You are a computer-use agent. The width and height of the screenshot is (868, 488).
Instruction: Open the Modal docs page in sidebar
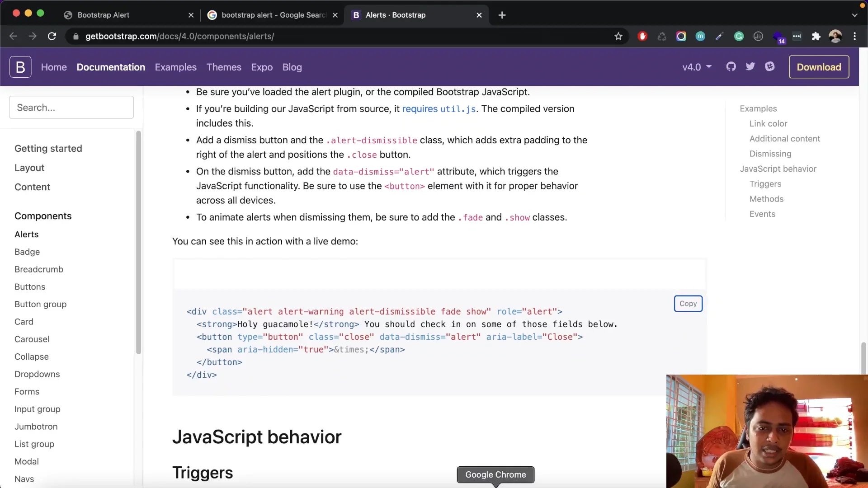(x=27, y=461)
